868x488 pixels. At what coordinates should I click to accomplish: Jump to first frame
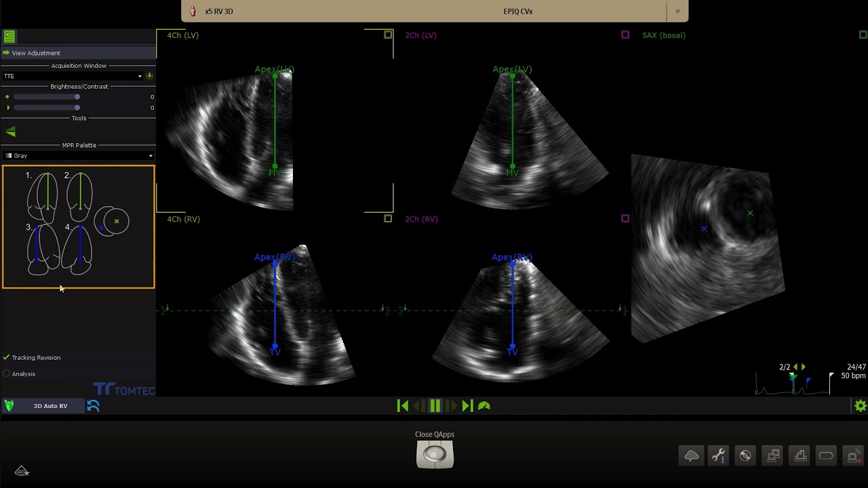pyautogui.click(x=403, y=405)
